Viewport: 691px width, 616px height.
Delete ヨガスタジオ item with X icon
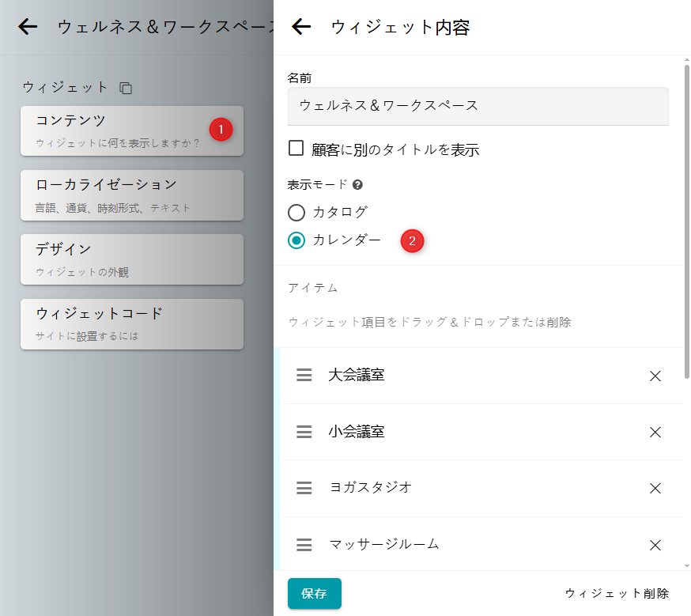655,488
